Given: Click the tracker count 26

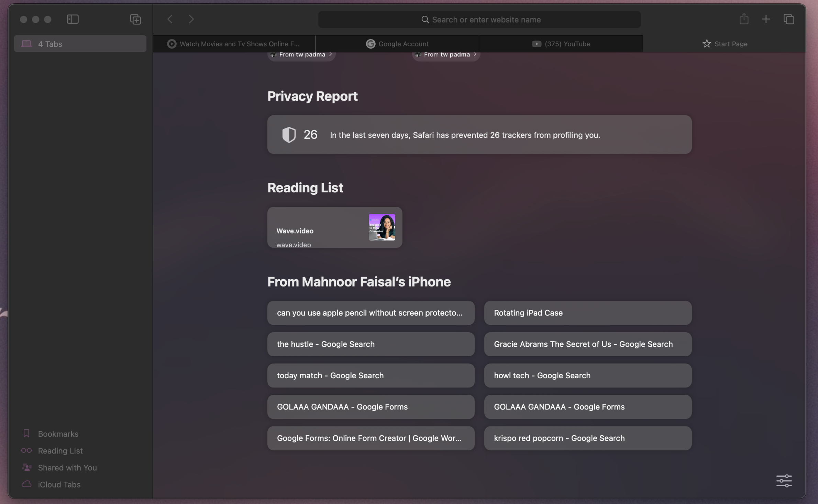Looking at the screenshot, I should [x=310, y=135].
